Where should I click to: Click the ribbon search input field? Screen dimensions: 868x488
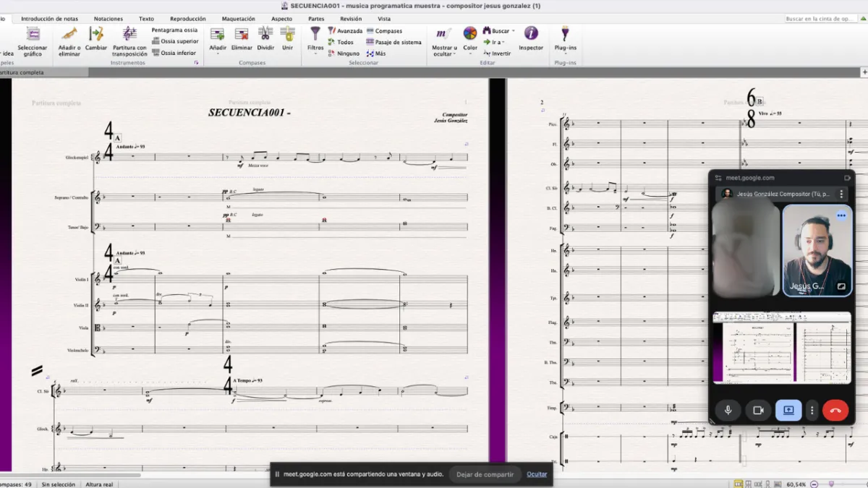[x=825, y=19]
